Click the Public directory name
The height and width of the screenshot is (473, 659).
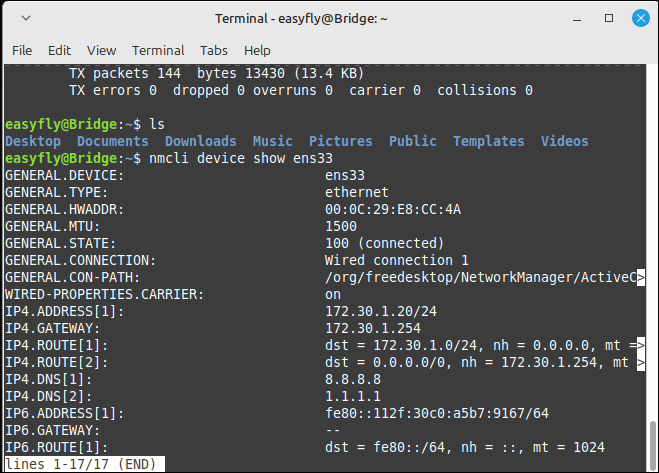[412, 141]
